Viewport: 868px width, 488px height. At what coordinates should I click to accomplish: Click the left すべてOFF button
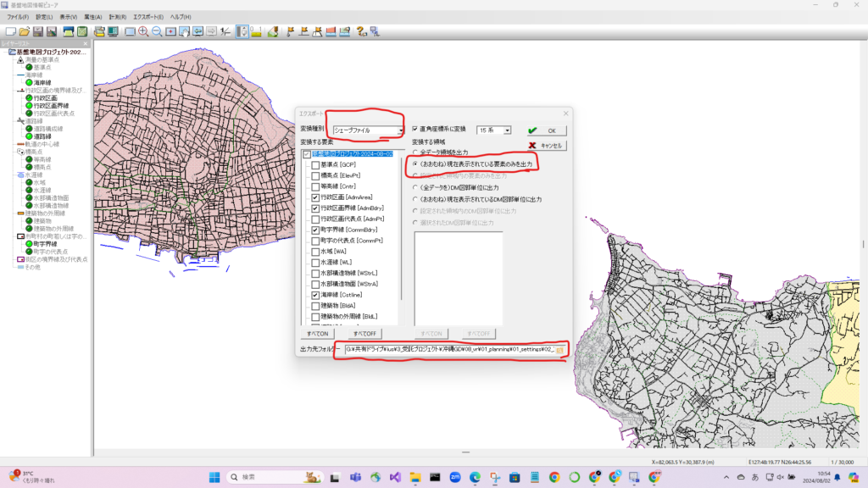(x=365, y=334)
